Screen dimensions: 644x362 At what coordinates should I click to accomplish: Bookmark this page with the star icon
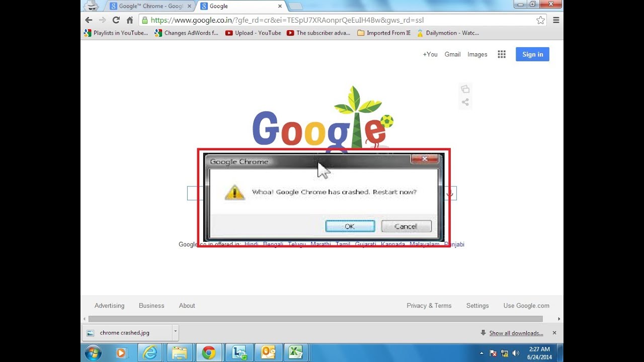click(540, 20)
